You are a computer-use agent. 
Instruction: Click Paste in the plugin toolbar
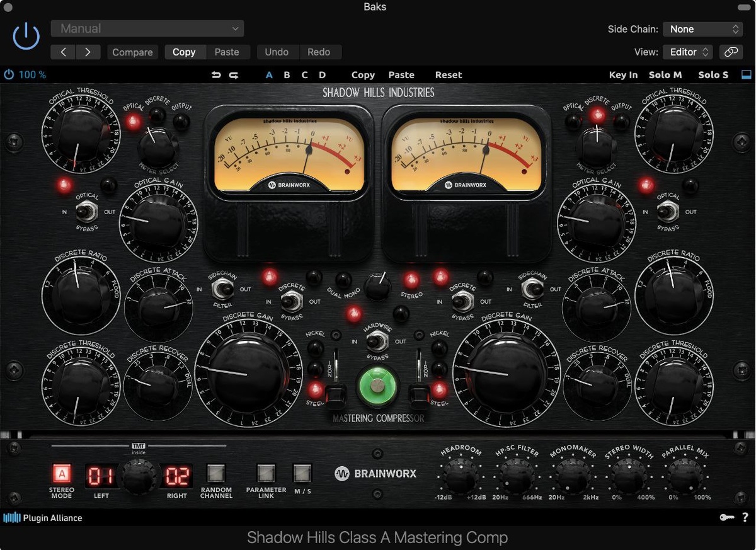coord(401,75)
